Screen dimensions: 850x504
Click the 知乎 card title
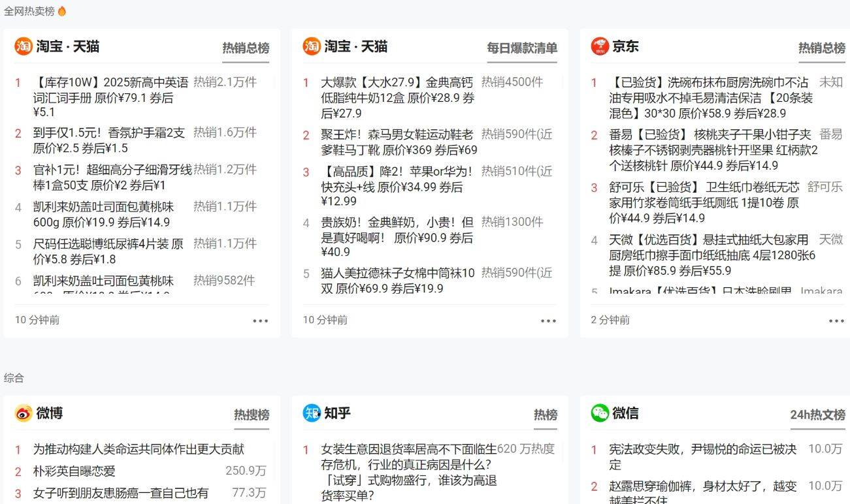click(338, 413)
